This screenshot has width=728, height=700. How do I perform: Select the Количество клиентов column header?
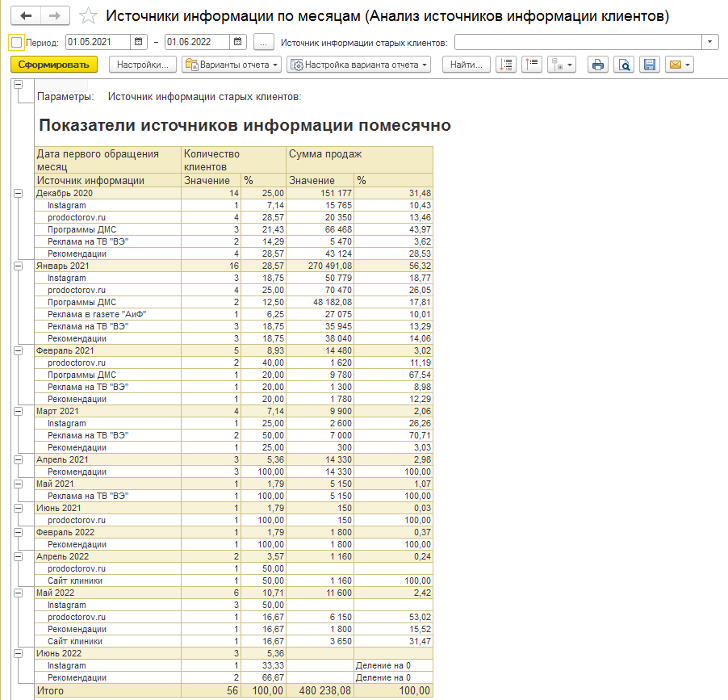click(233, 160)
